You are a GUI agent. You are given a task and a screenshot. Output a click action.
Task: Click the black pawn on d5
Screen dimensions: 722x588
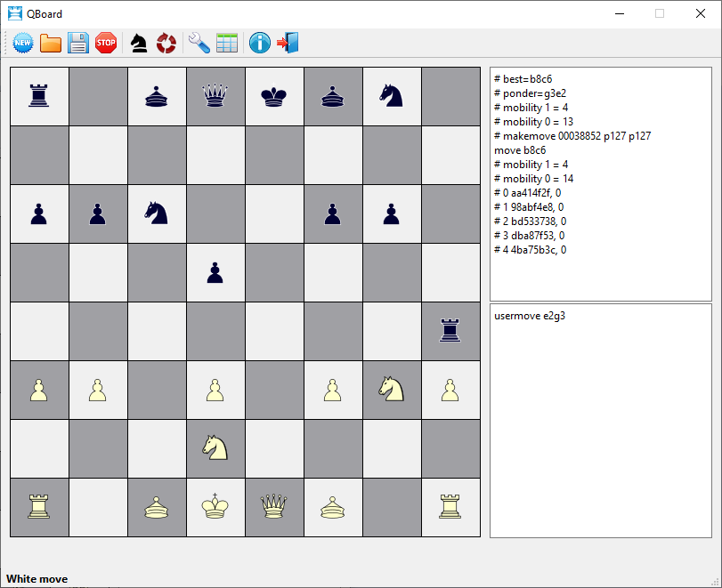coord(215,273)
